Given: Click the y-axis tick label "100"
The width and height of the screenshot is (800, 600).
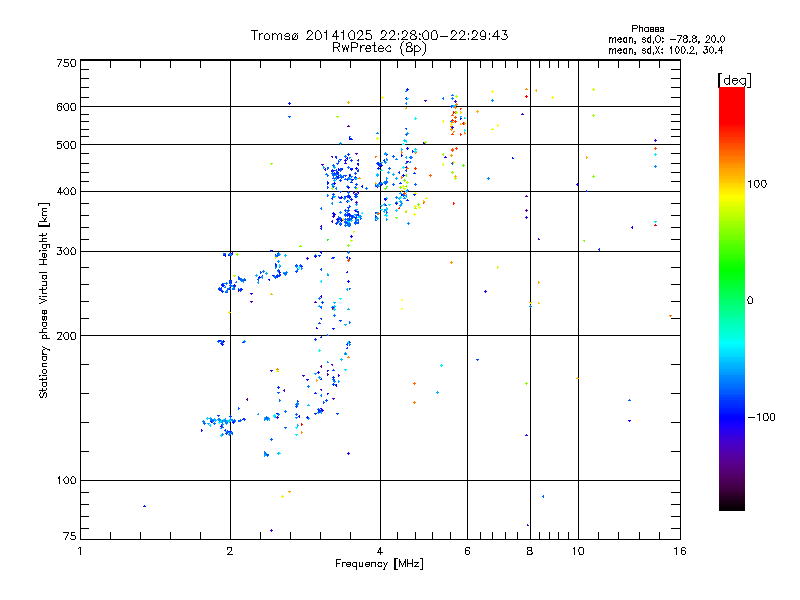Looking at the screenshot, I should click(66, 481).
